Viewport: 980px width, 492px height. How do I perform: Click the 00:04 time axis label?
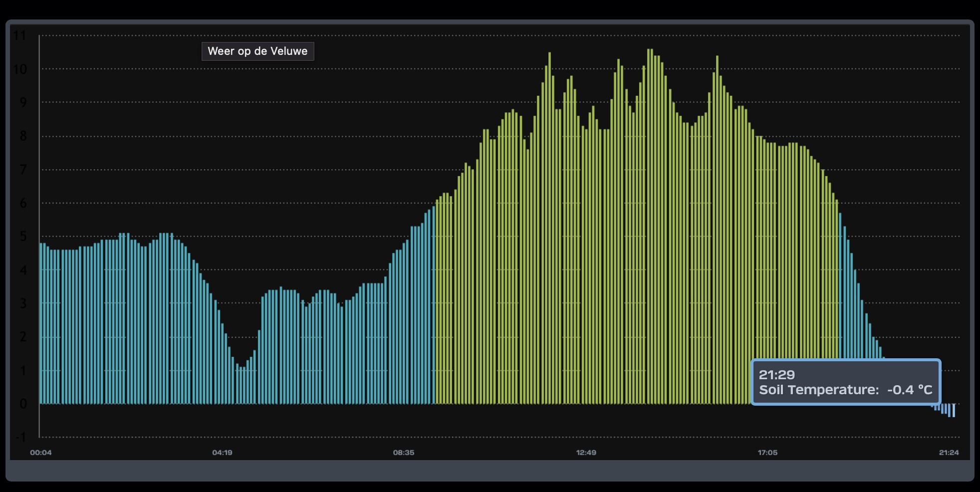pos(40,453)
